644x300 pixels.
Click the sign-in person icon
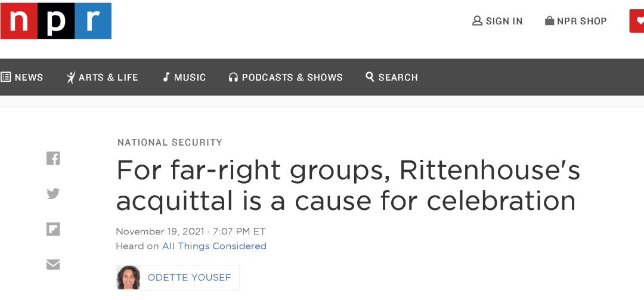(477, 21)
